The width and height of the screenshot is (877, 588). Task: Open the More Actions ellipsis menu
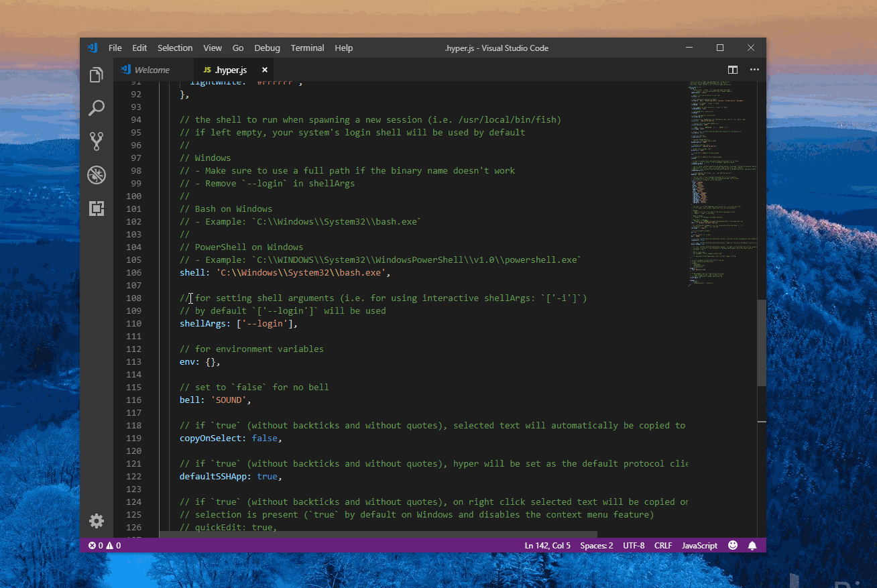click(754, 69)
